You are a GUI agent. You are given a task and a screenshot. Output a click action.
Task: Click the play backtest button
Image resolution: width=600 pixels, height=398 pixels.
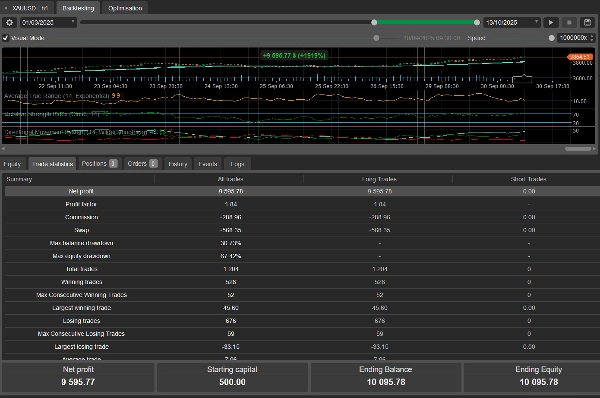tap(551, 23)
